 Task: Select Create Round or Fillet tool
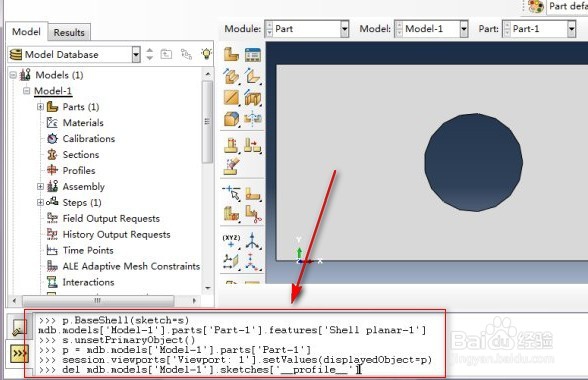231,119
